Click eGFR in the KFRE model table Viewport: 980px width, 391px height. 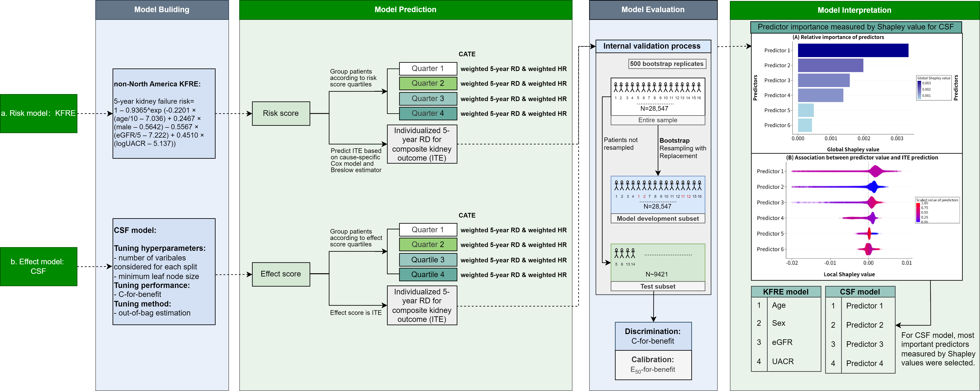(782, 342)
